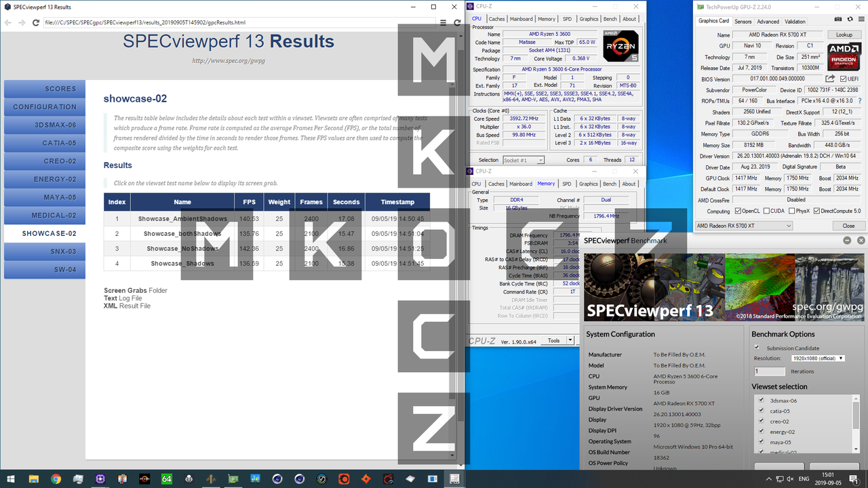868x488 pixels.
Task: Click the http://www.spec.org/gwpg link
Action: 229,61
